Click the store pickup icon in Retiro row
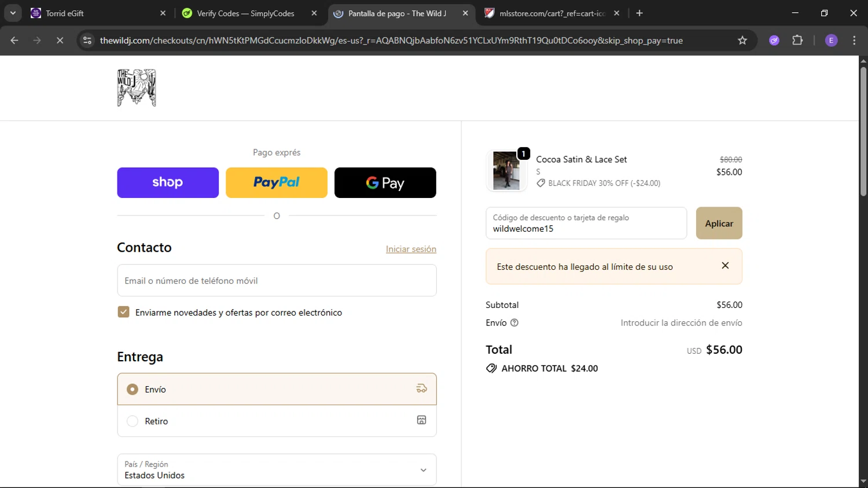The height and width of the screenshot is (488, 868). 422,420
